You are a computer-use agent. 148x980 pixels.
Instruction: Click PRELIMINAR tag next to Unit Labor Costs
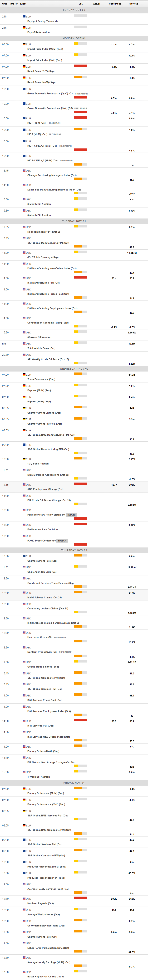pyautogui.click(x=60, y=638)
